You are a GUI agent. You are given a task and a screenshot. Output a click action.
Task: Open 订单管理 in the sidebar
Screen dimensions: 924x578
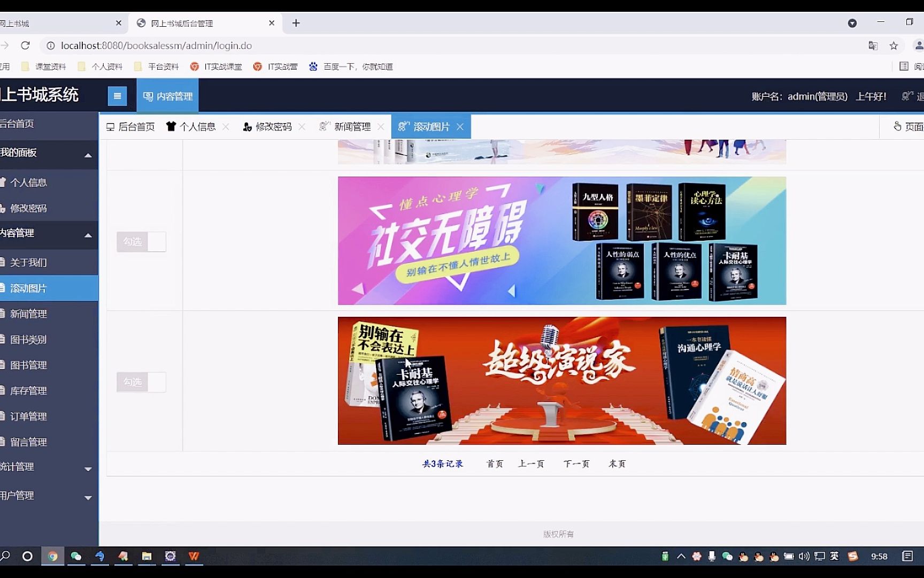tap(49, 417)
